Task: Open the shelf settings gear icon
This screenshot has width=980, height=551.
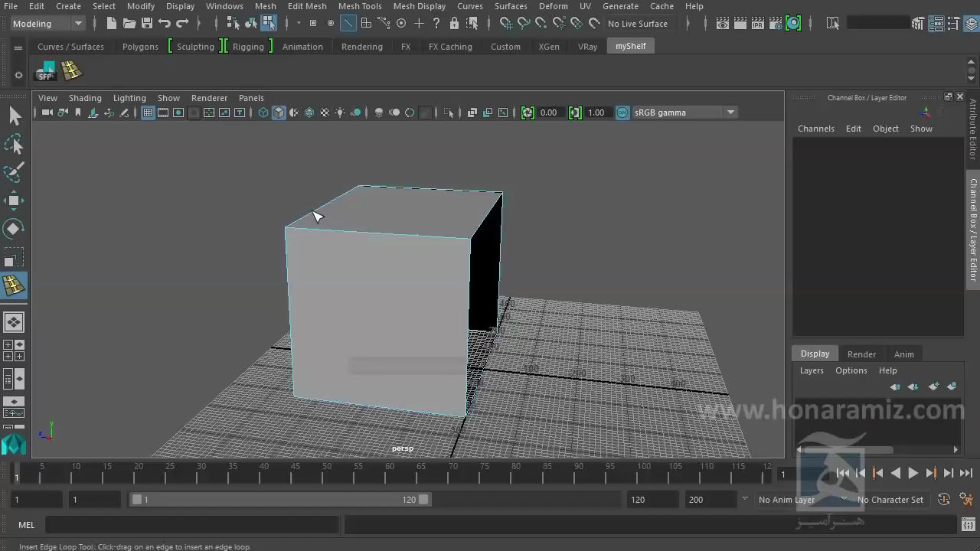Action: [18, 75]
